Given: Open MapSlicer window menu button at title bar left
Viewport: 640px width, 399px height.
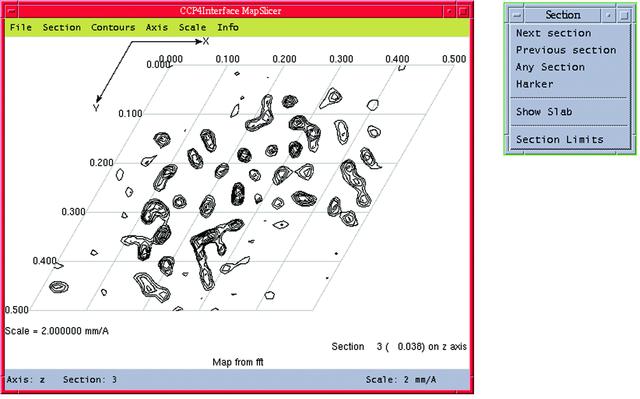Looking at the screenshot, I should [11, 11].
